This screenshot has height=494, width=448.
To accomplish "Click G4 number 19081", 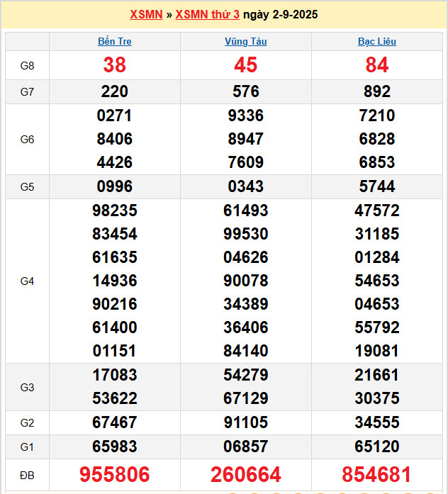I will coord(377,351).
